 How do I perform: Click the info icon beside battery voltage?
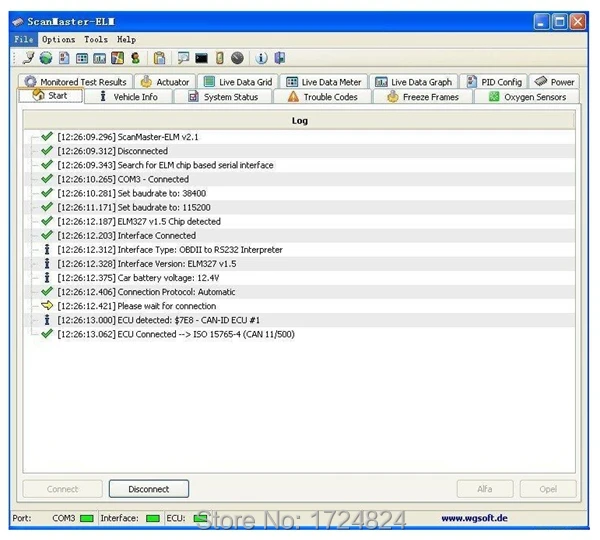pyautogui.click(x=47, y=277)
